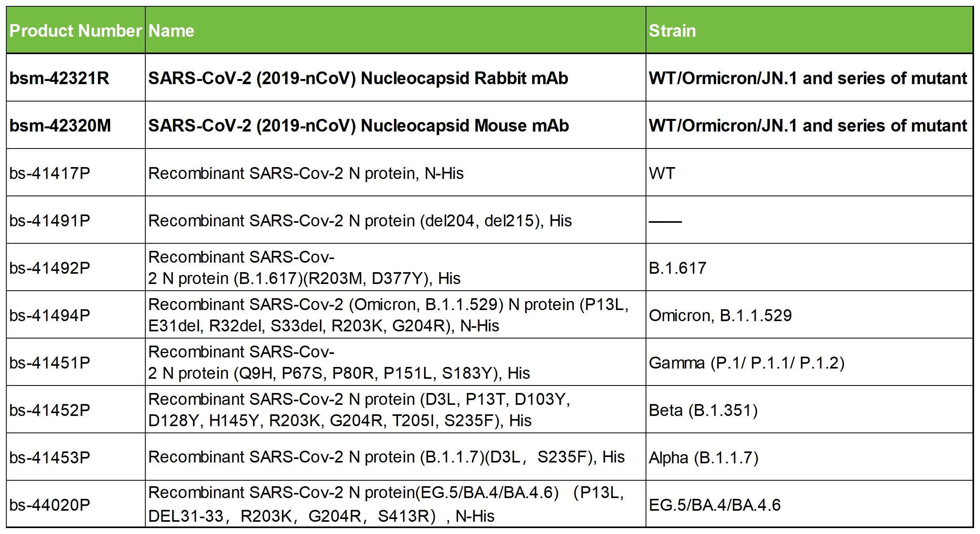Select product number bsm-42321R
This screenshot has width=980, height=534.
(59, 78)
